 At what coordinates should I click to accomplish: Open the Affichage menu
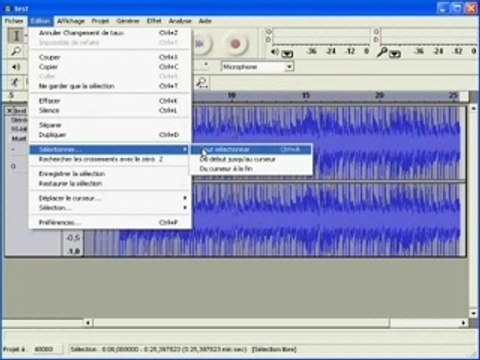pyautogui.click(x=71, y=21)
